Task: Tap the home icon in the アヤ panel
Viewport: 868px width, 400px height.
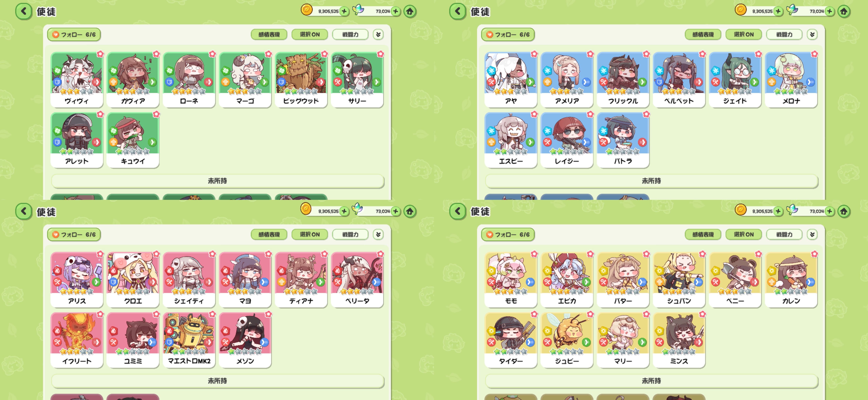Action: [x=844, y=11]
